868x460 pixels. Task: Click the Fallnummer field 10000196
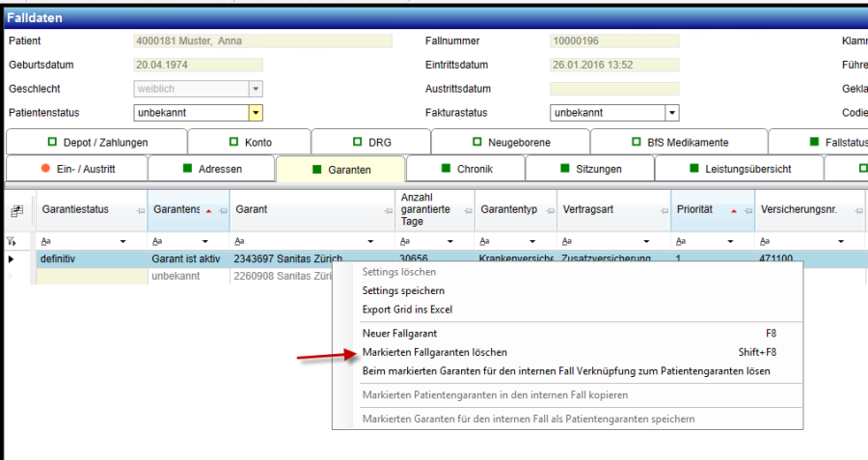614,41
